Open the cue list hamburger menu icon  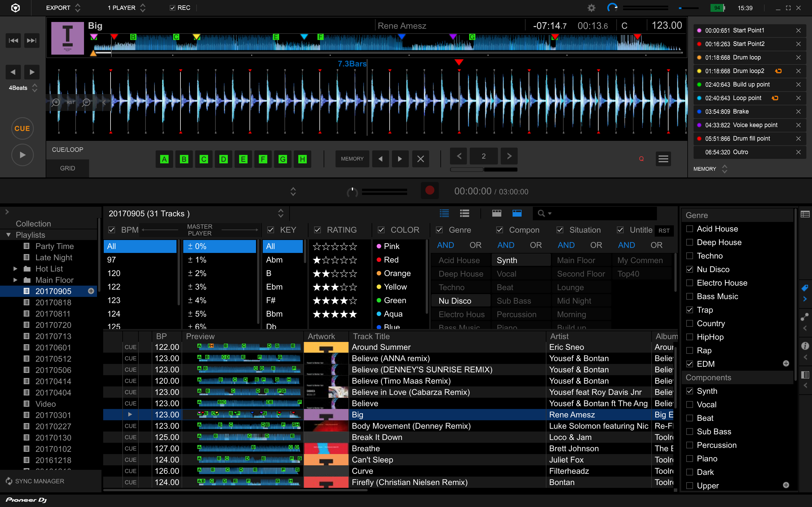[663, 159]
